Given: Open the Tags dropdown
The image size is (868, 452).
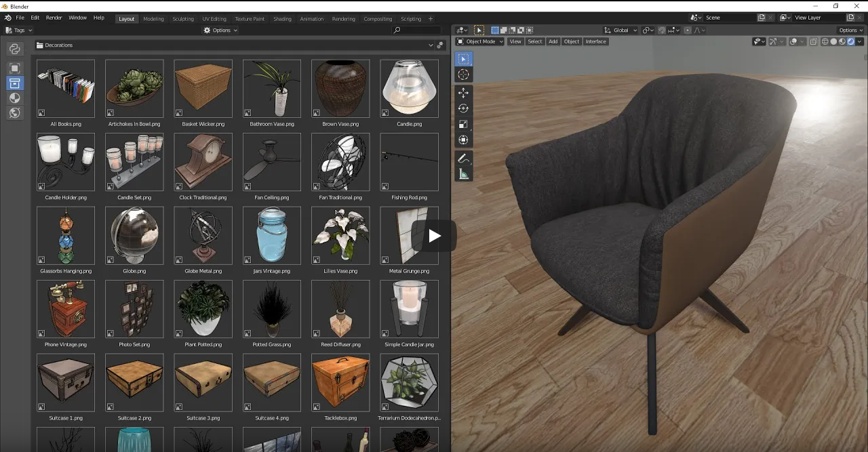Looking at the screenshot, I should (19, 30).
